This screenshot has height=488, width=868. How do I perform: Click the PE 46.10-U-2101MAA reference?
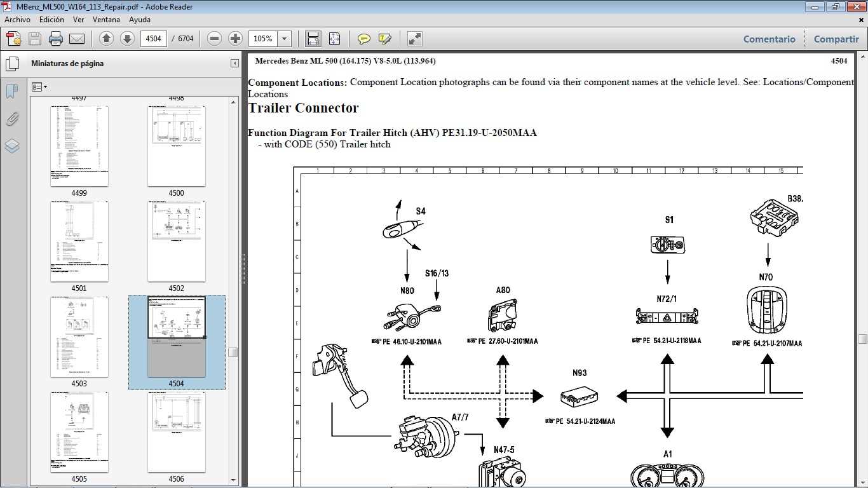[x=407, y=342]
